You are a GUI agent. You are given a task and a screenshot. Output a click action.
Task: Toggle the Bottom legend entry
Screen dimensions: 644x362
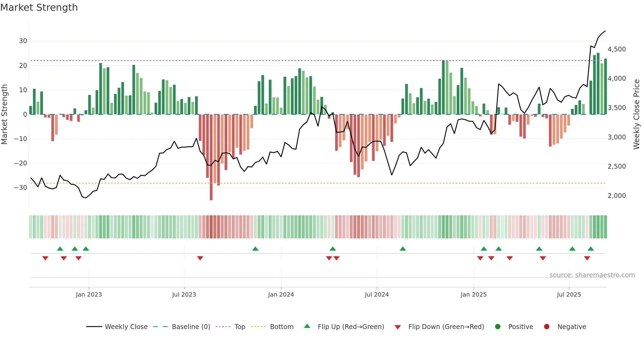click(x=272, y=327)
